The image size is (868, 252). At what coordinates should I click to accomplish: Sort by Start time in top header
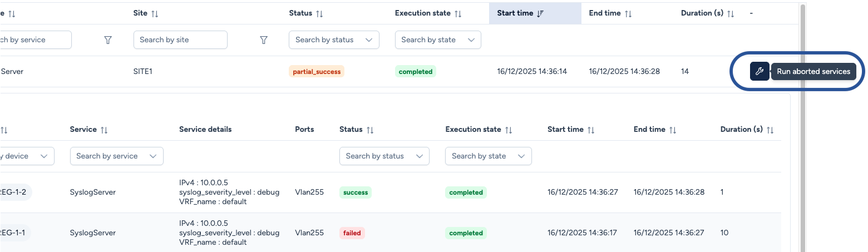(x=540, y=13)
